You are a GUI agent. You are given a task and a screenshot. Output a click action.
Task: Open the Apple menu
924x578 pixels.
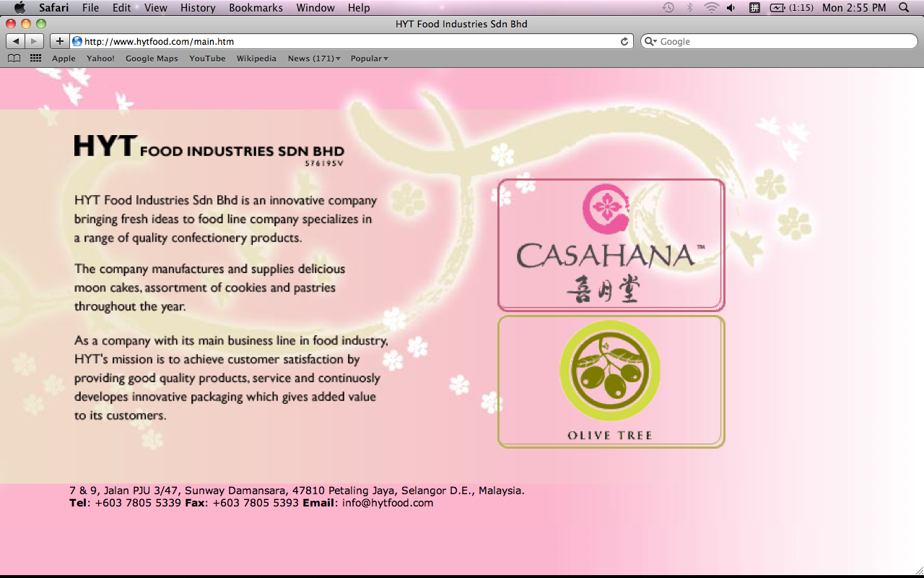tap(19, 7)
